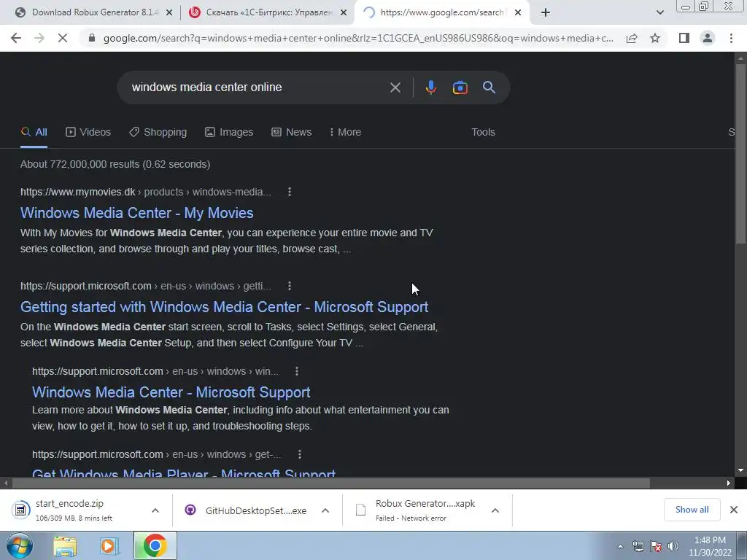Click the horizontal scrollbar thumb
The height and width of the screenshot is (560, 747).
(x=331, y=483)
